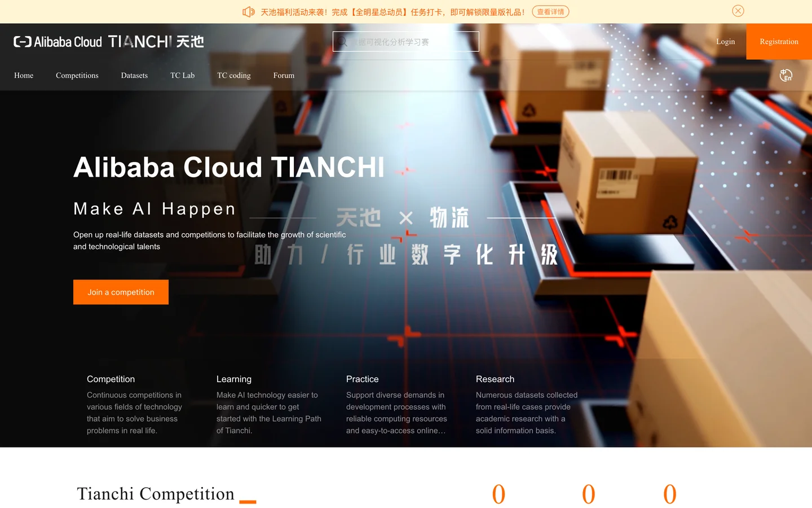This screenshot has width=812, height=508.
Task: Open the Datasets menu item
Action: coord(134,76)
